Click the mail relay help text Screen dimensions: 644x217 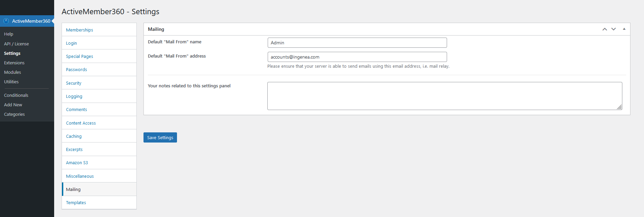pos(358,66)
